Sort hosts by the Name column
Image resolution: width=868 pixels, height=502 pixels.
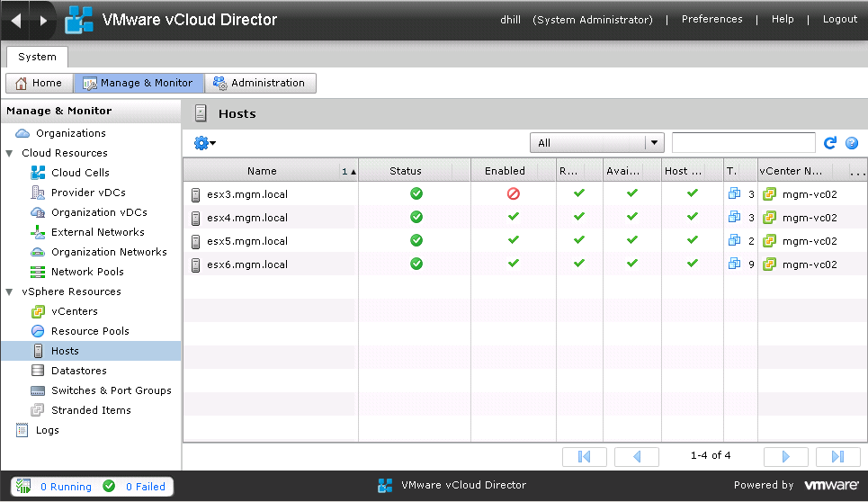262,171
